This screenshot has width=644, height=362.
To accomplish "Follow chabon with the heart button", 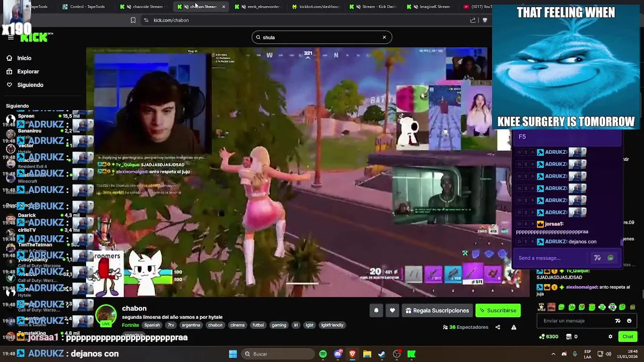I will click(x=392, y=311).
